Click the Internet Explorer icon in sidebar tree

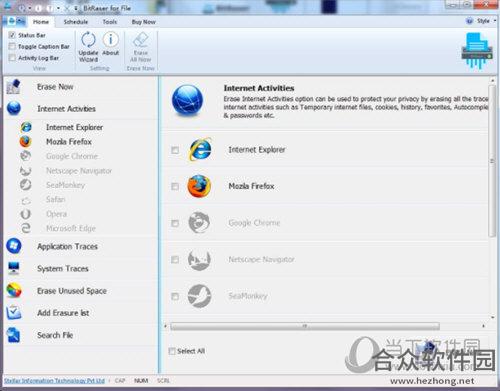26,127
